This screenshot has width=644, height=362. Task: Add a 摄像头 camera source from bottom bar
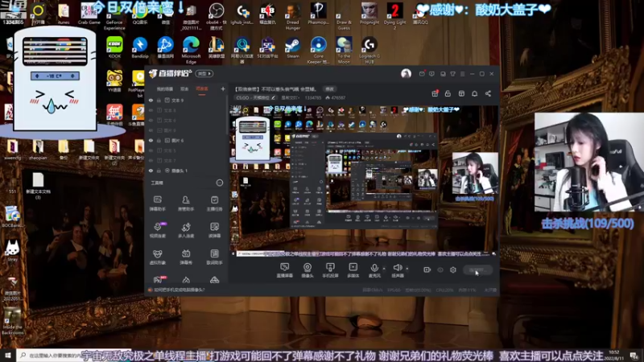point(308,270)
